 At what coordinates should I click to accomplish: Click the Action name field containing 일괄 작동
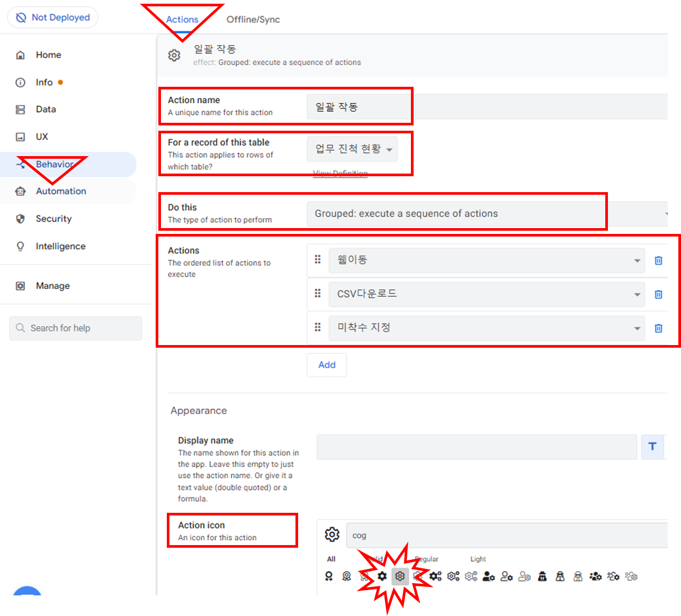tap(487, 107)
